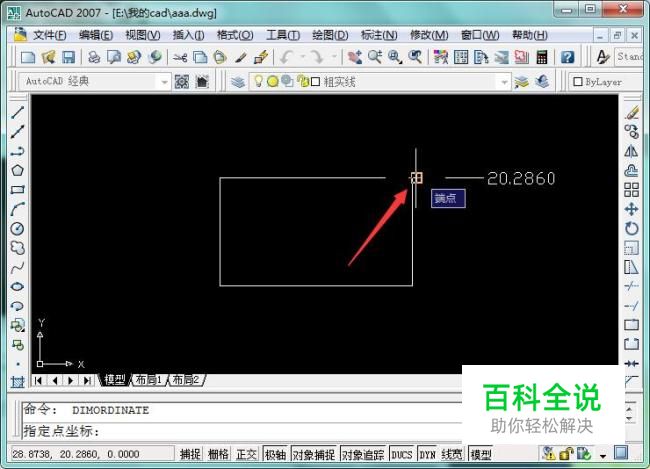The image size is (650, 469).
Task: Open the ByLayer color dropdown
Action: coord(605,82)
